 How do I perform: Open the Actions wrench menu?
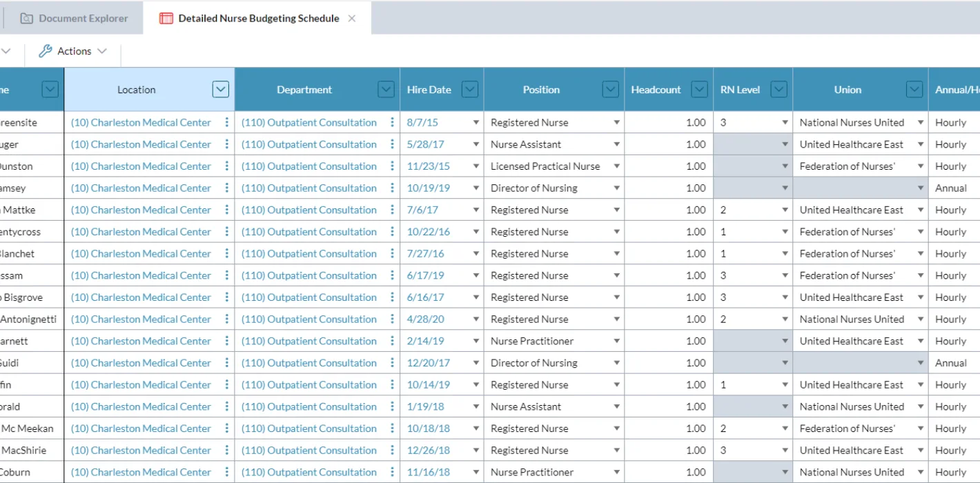point(73,51)
